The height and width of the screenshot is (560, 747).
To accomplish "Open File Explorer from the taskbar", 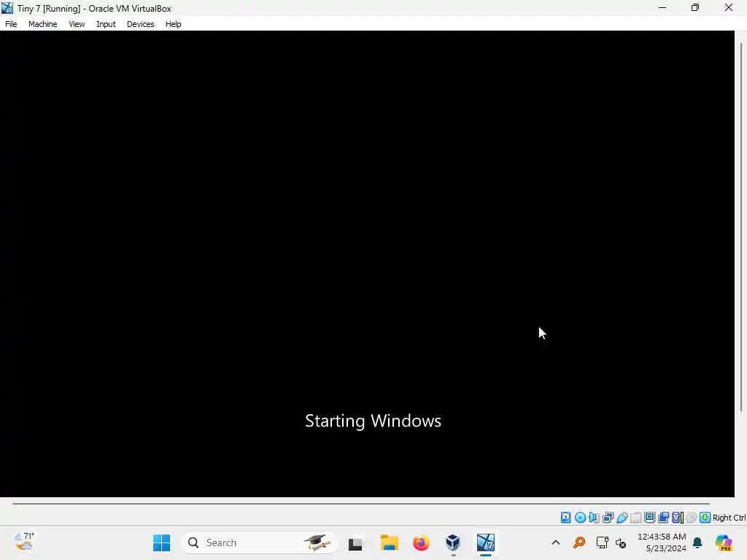I will [390, 542].
